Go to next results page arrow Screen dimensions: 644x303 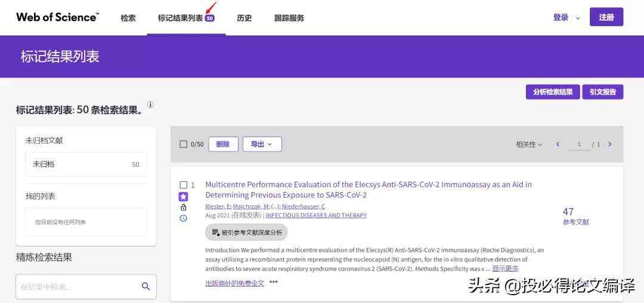[x=609, y=144]
